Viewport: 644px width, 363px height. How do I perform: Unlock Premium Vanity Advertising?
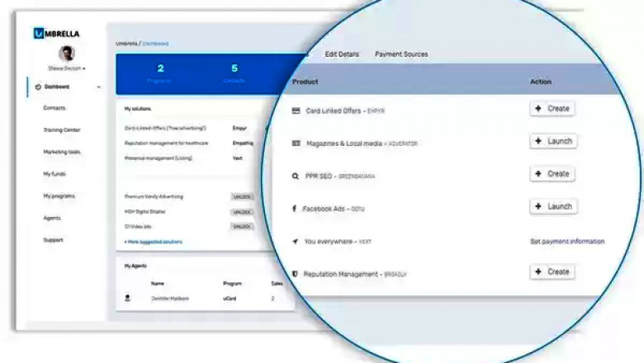[242, 197]
